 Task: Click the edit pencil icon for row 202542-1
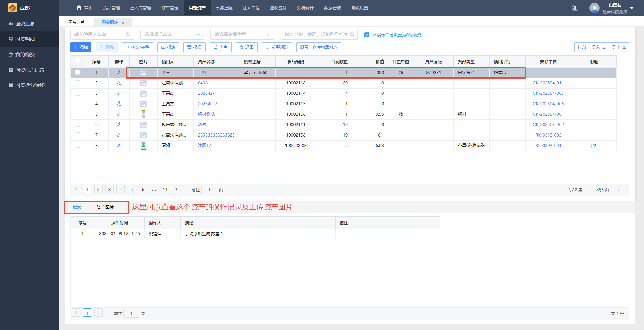[x=119, y=93]
